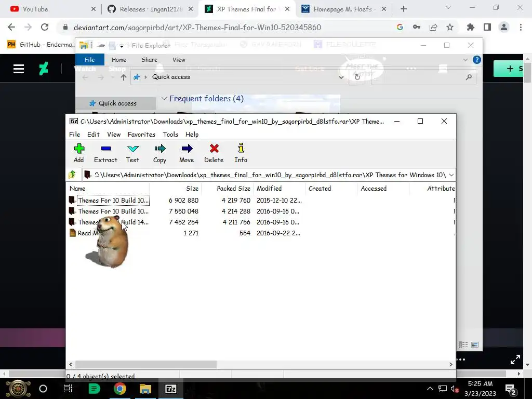Bookmark this page with star icon
The image size is (532, 399).
point(450,27)
